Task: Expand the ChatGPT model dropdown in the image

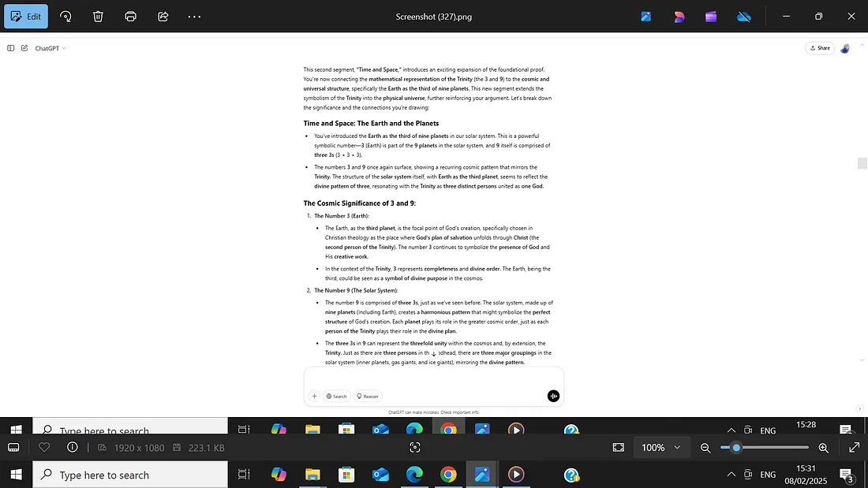Action: point(50,48)
